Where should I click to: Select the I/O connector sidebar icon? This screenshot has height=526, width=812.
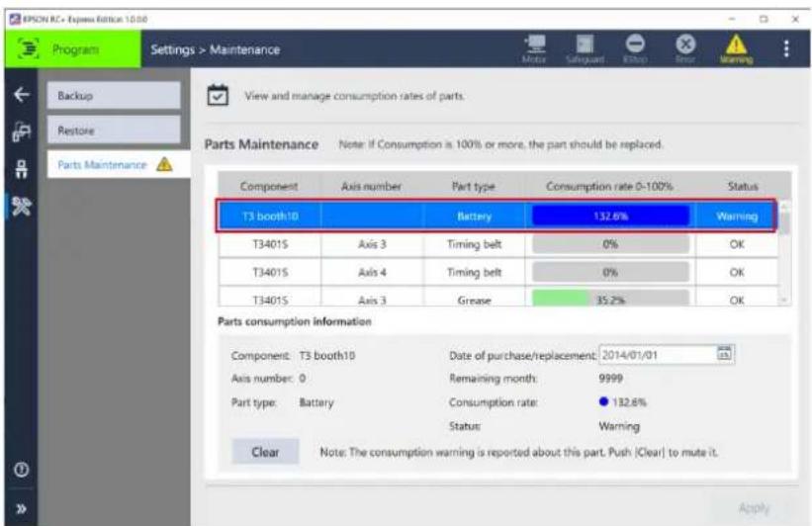pyautogui.click(x=21, y=169)
